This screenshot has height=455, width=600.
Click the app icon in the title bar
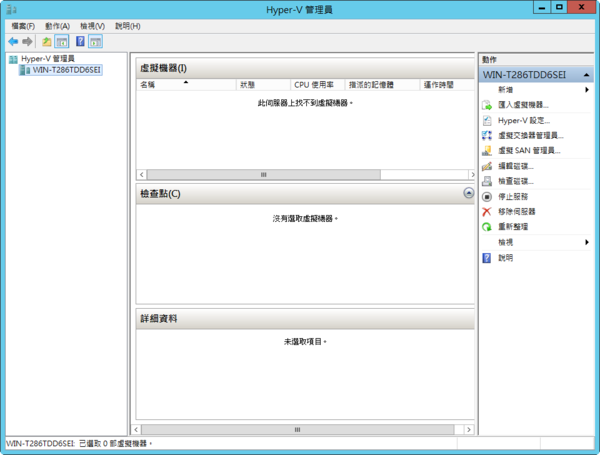[x=11, y=9]
